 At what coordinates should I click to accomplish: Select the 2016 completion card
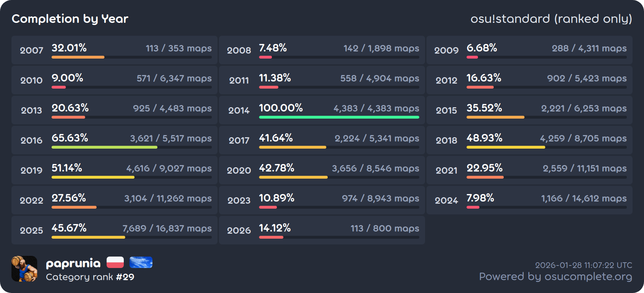114,140
